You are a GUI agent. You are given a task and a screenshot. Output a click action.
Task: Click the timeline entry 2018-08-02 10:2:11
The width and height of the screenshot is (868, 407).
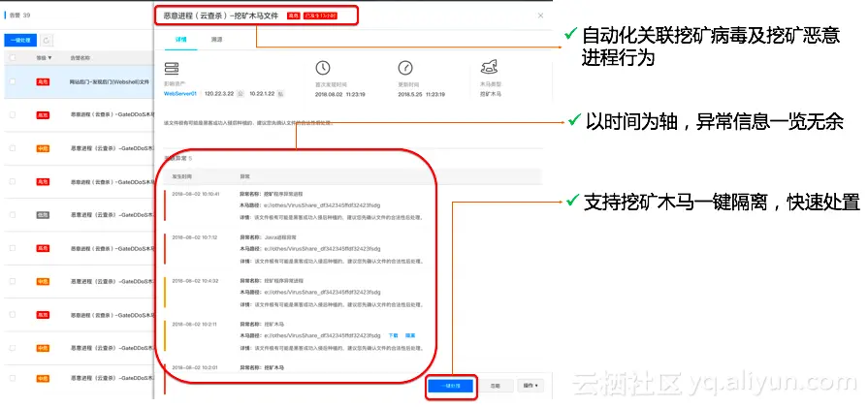point(194,324)
